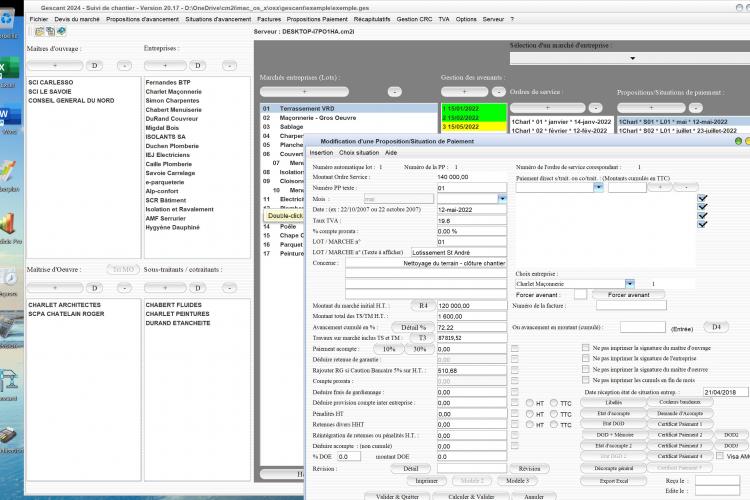Click the Export Excel button
Viewport: 750px width, 500px height.
coord(614,481)
